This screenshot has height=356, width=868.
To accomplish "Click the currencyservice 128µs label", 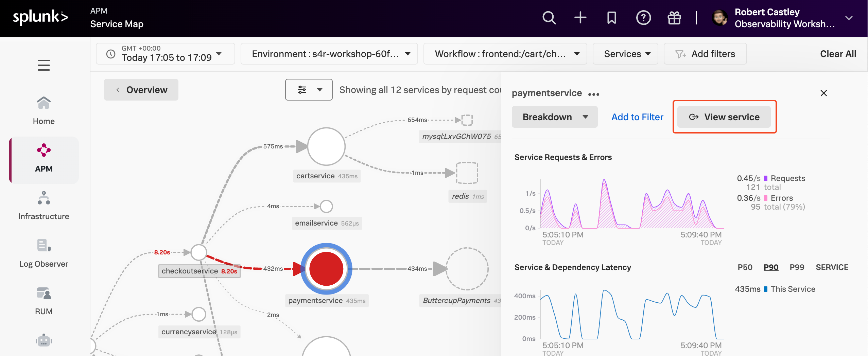I will (199, 332).
